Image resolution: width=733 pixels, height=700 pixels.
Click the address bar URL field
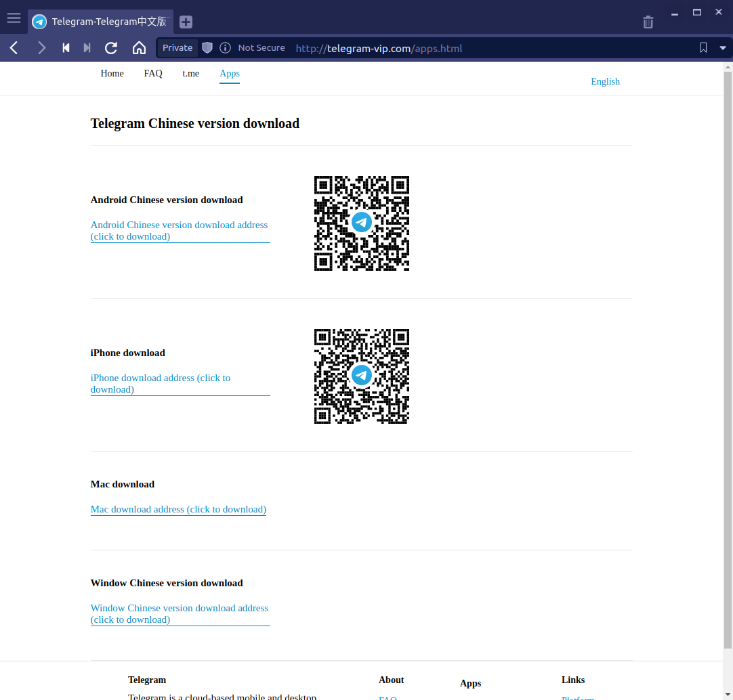pyautogui.click(x=379, y=48)
